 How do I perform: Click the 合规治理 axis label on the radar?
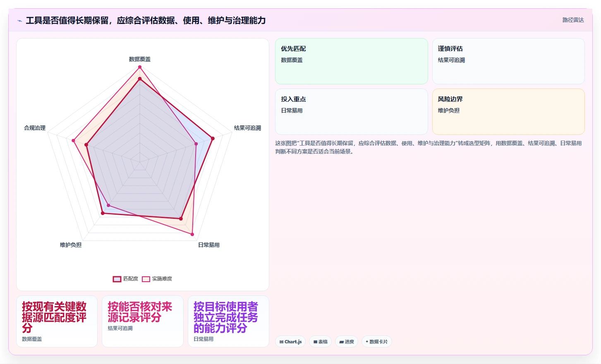tap(35, 128)
